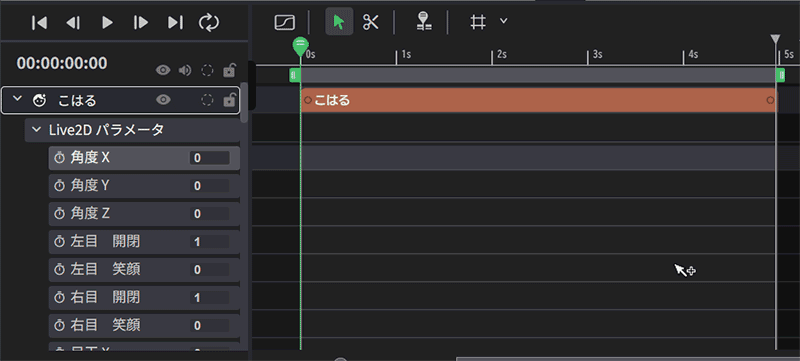Click the green playhead marker at 0s
This screenshot has height=361, width=800.
point(301,46)
